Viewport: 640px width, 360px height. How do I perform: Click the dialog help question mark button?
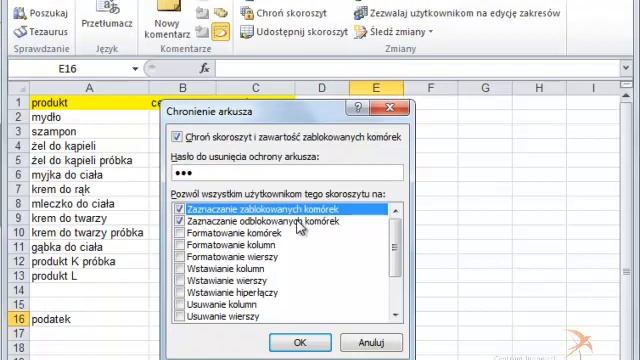pyautogui.click(x=358, y=107)
